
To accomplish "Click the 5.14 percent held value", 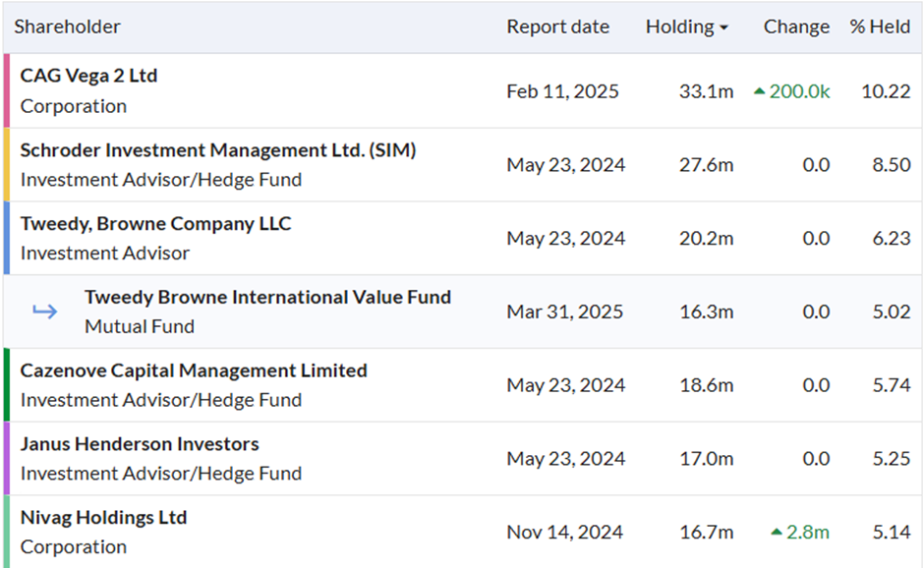I will point(892,532).
